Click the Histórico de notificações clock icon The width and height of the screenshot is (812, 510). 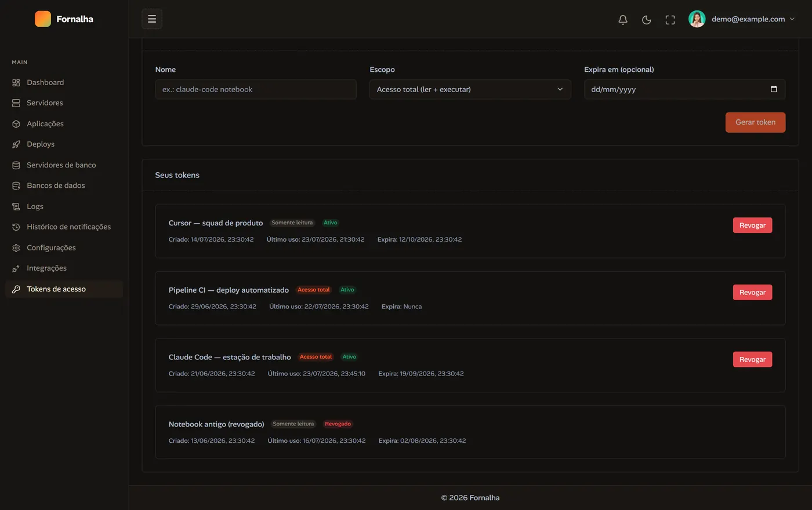16,227
